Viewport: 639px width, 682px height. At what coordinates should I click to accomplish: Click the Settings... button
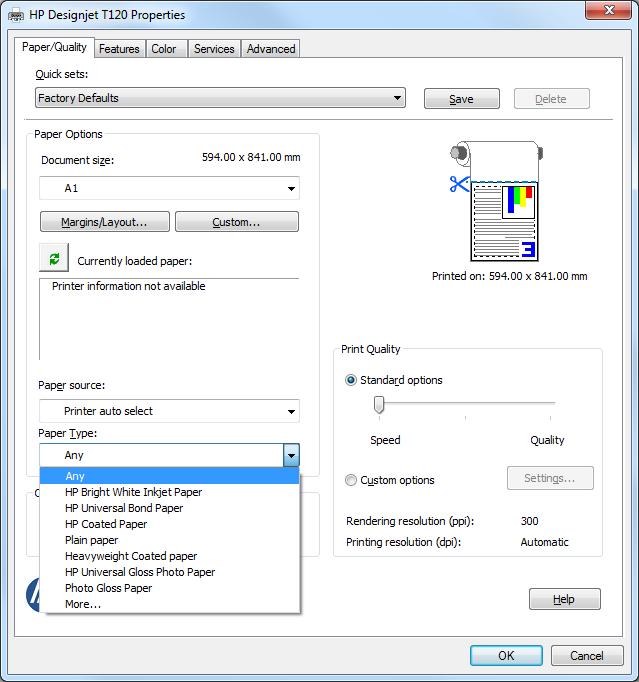tap(550, 478)
